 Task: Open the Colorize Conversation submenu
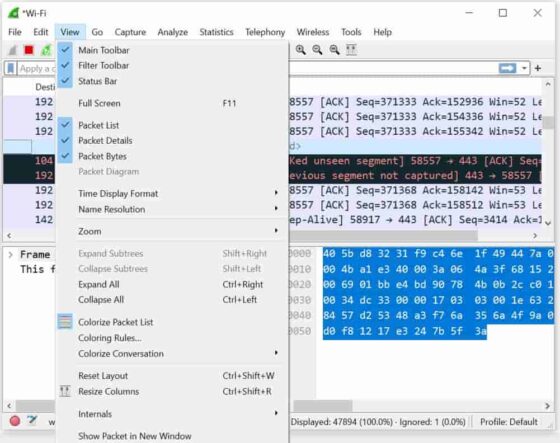(172, 354)
